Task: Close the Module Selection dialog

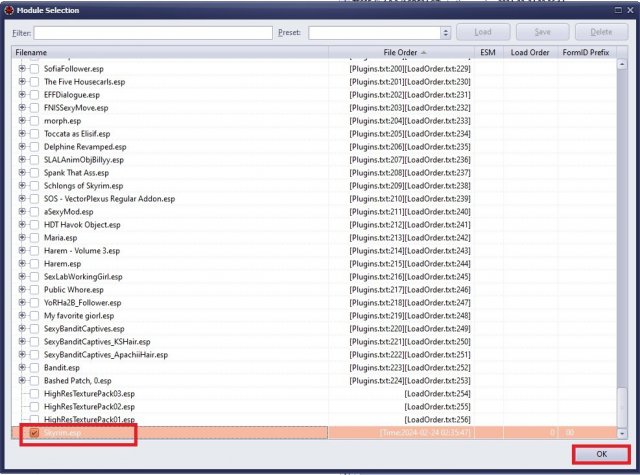Action: click(x=629, y=9)
